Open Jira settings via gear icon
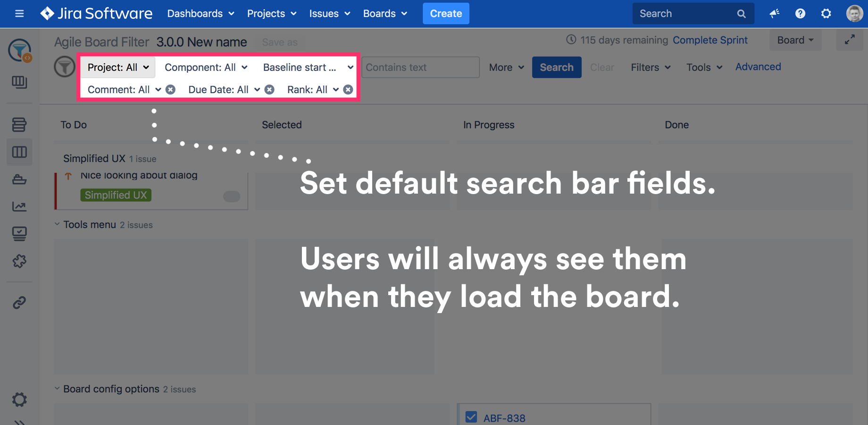The image size is (868, 425). pos(826,13)
